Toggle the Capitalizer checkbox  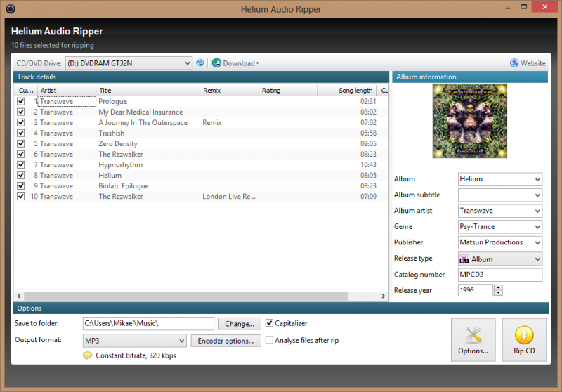point(269,323)
